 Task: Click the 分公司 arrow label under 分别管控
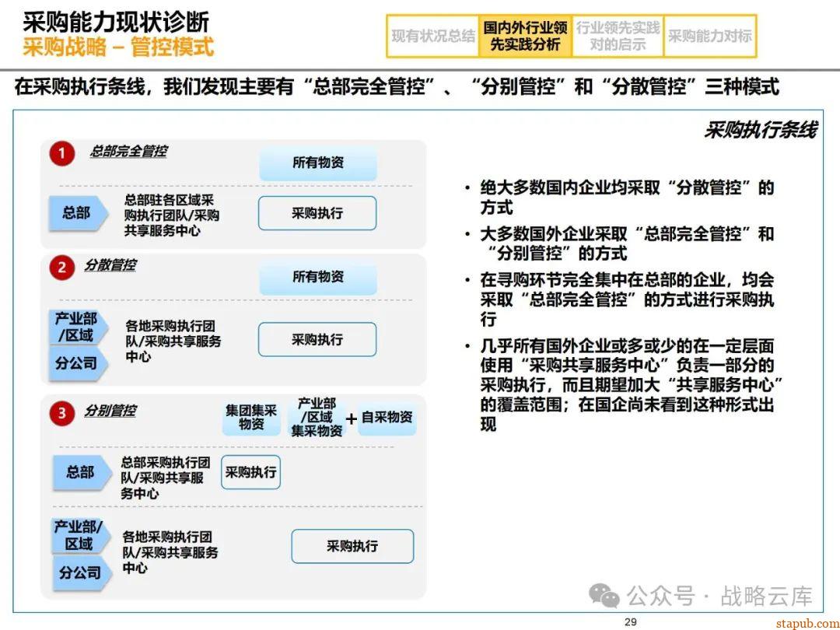pyautogui.click(x=82, y=572)
